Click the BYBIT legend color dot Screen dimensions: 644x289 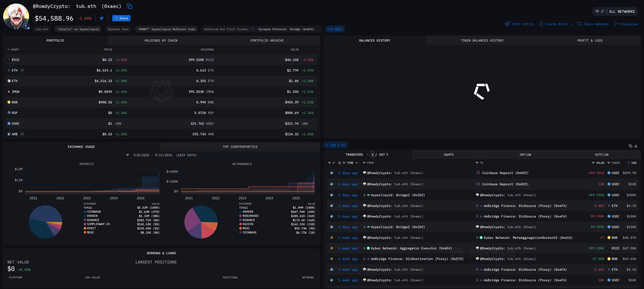pyautogui.click(x=85, y=228)
